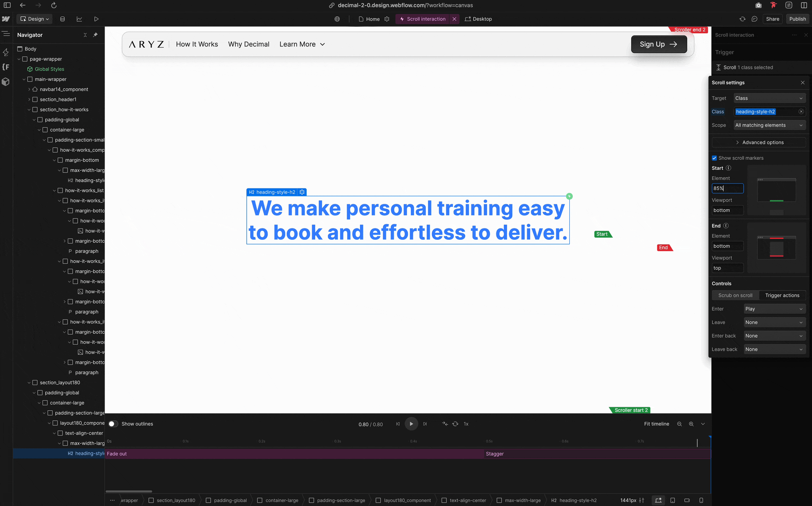The width and height of the screenshot is (812, 506).
Task: Open the Enter back dropdown
Action: click(775, 336)
